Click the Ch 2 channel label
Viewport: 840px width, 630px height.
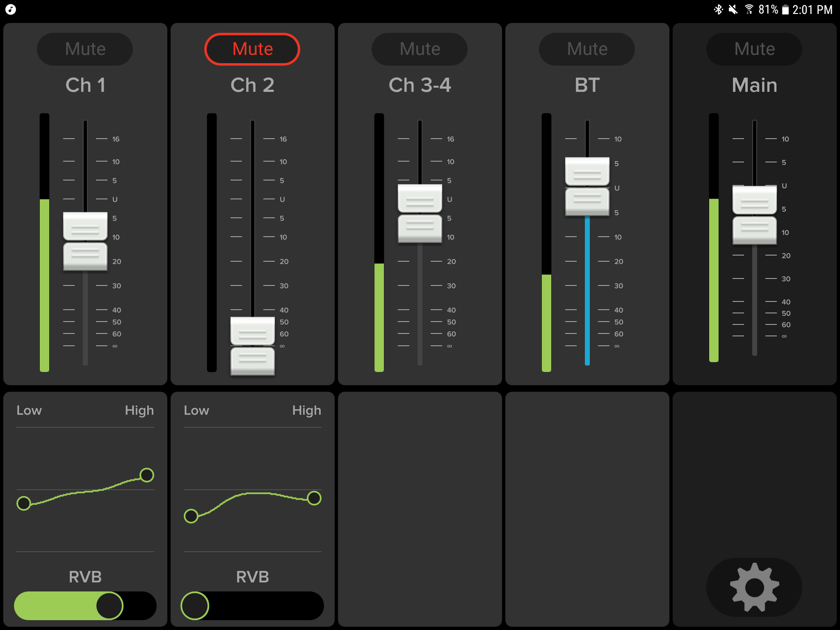[252, 85]
